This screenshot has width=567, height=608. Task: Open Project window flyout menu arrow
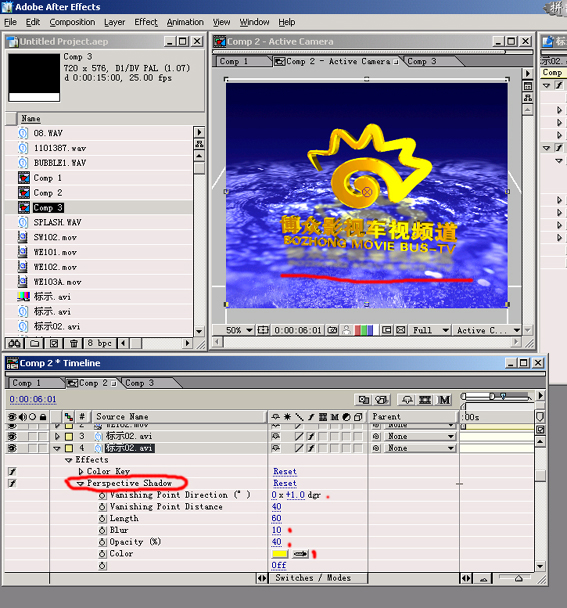[199, 132]
